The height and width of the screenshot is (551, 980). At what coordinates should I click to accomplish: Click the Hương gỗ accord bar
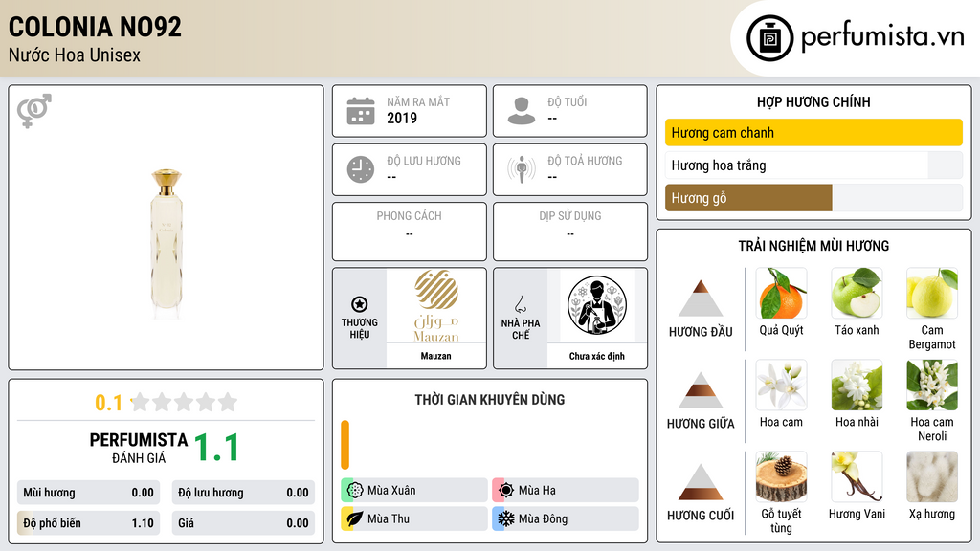click(813, 198)
